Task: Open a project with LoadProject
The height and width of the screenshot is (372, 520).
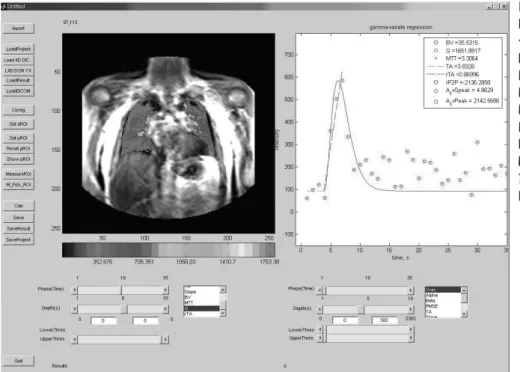Action: [x=18, y=49]
